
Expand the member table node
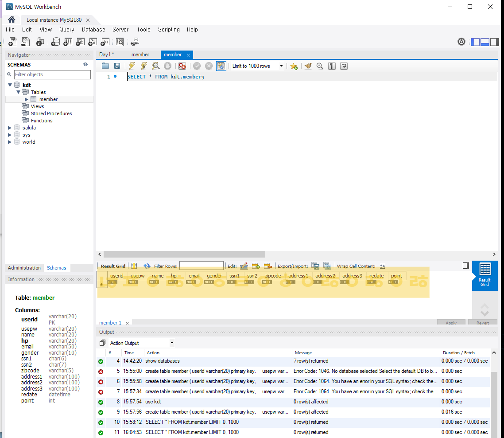(x=27, y=99)
